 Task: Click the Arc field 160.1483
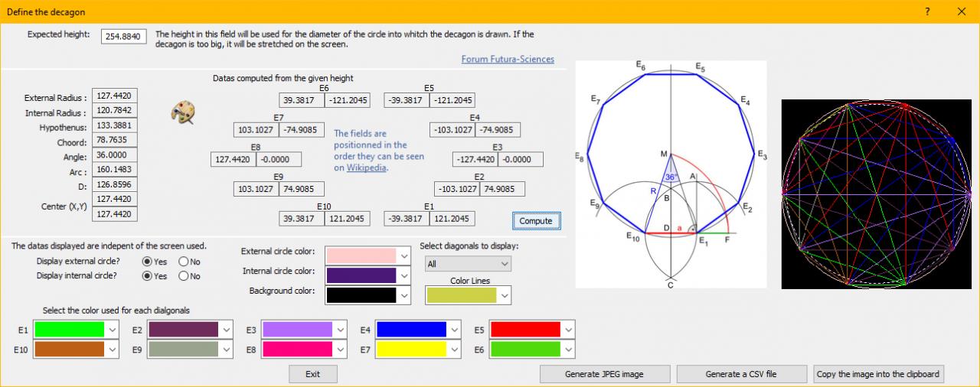(115, 170)
